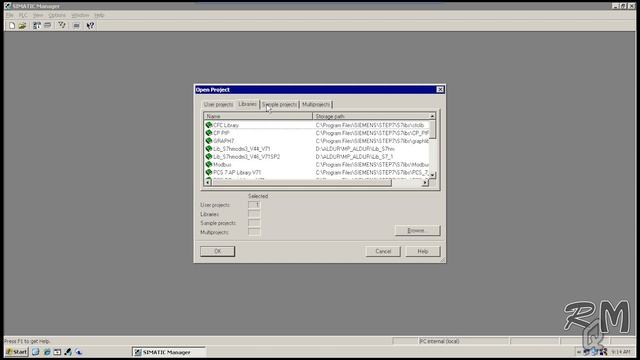Select Lib_S7hwodx3_V46_V71SP2 in the list
640x360 pixels.
tap(316, 157)
